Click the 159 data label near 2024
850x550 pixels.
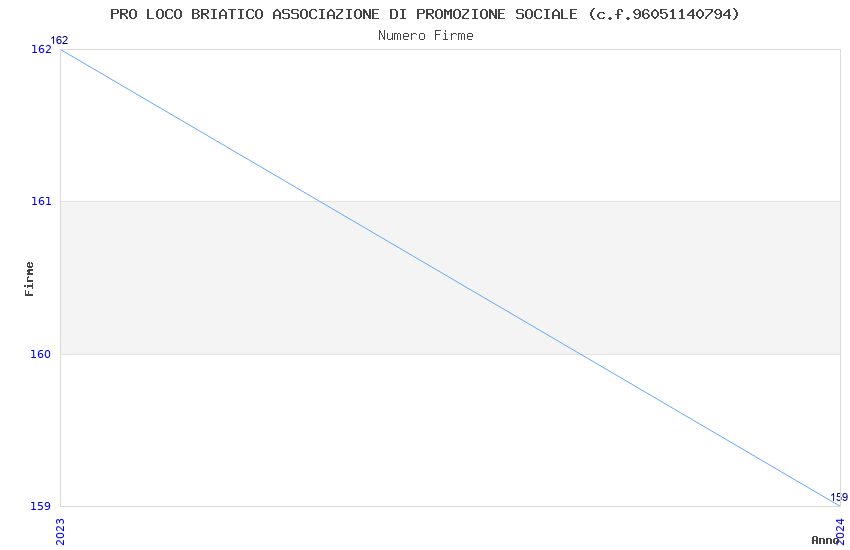[838, 497]
